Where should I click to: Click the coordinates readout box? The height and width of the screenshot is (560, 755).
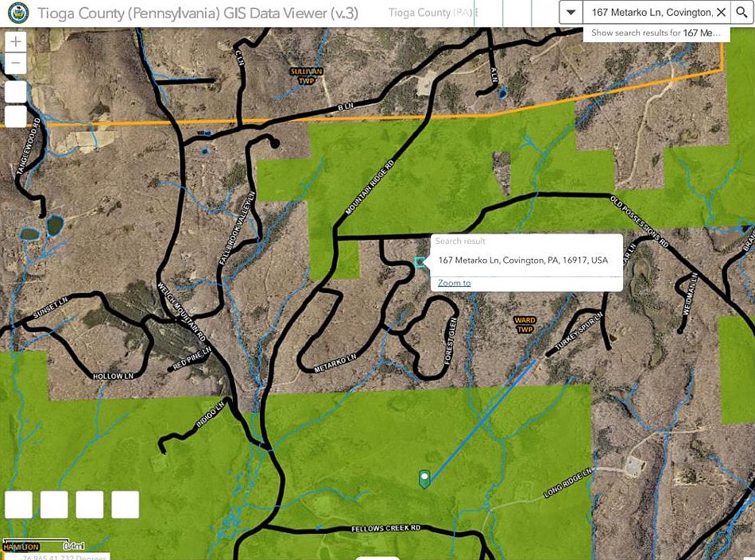click(54, 556)
